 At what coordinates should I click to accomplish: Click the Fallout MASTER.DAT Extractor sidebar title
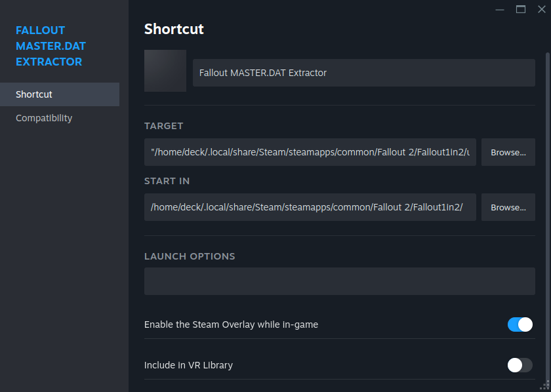click(51, 46)
